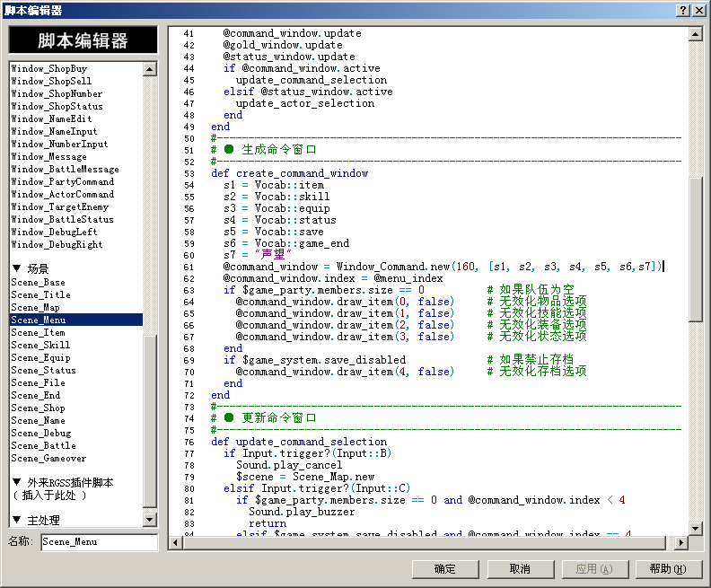
Task: Click code editor scroll down arrow
Action: (x=696, y=528)
